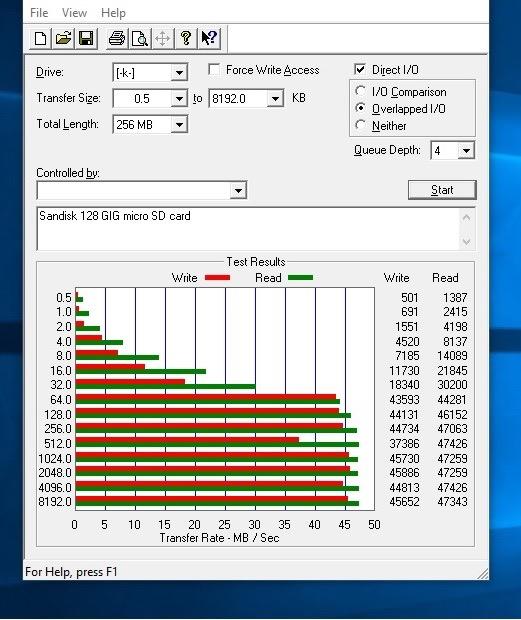The image size is (521, 620).
Task: Click the red Write legend swatch
Action: coord(217,278)
